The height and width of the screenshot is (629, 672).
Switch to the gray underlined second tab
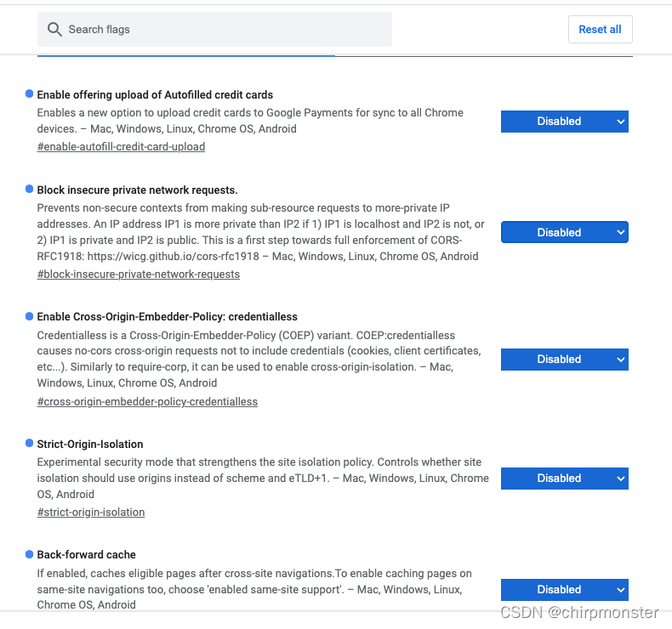(x=484, y=55)
